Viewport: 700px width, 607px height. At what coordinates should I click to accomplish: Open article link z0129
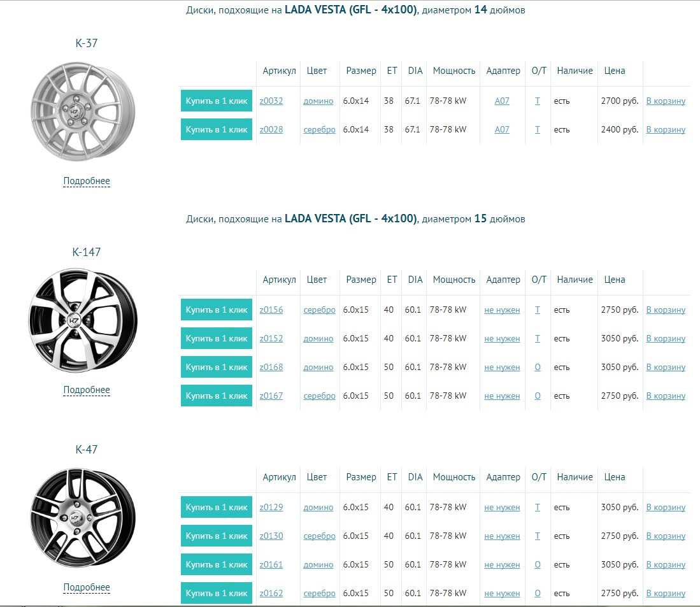coord(271,507)
